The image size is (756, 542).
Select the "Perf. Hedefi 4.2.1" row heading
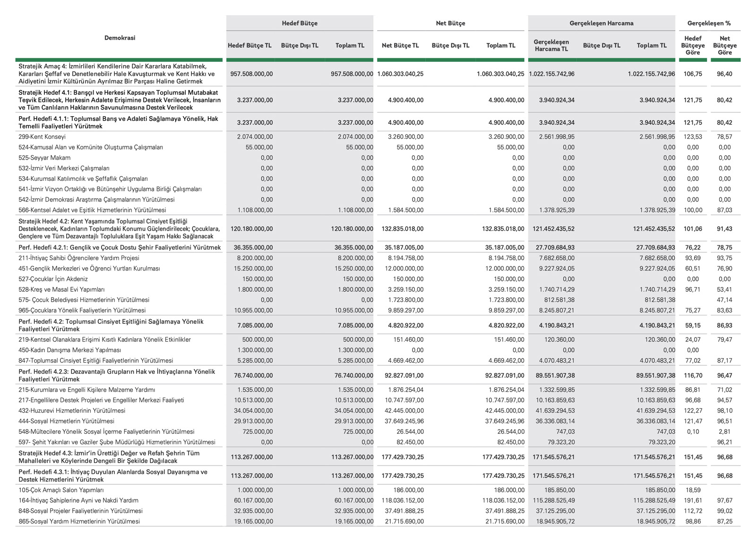120,247
